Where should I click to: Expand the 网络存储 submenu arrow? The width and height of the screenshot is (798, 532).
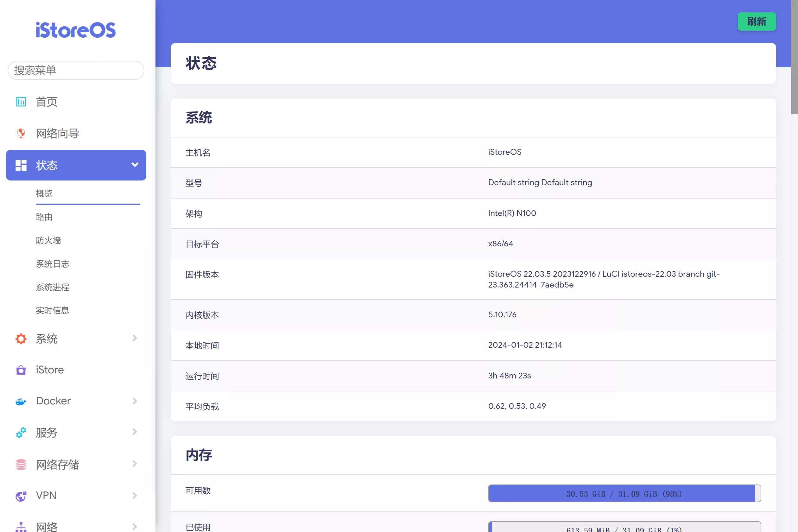point(135,464)
